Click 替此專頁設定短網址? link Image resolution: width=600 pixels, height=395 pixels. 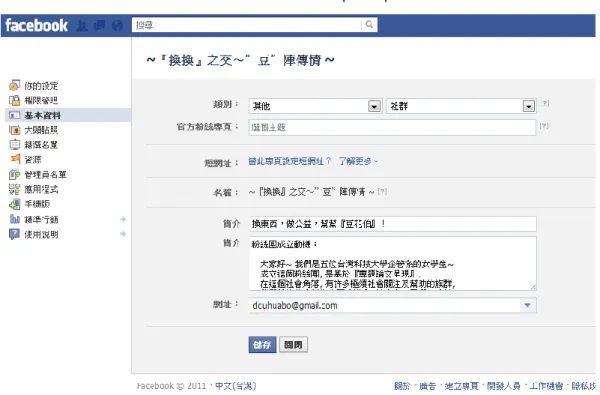(290, 161)
